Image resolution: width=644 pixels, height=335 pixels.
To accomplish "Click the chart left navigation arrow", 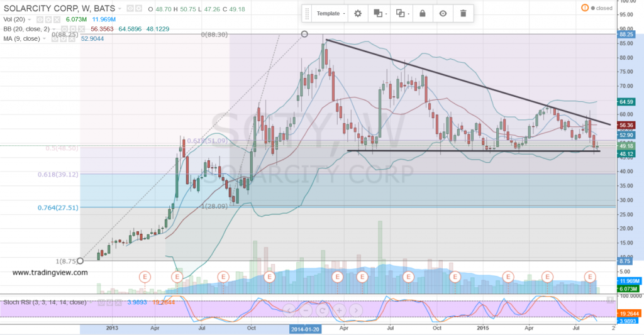I will pos(289,310).
